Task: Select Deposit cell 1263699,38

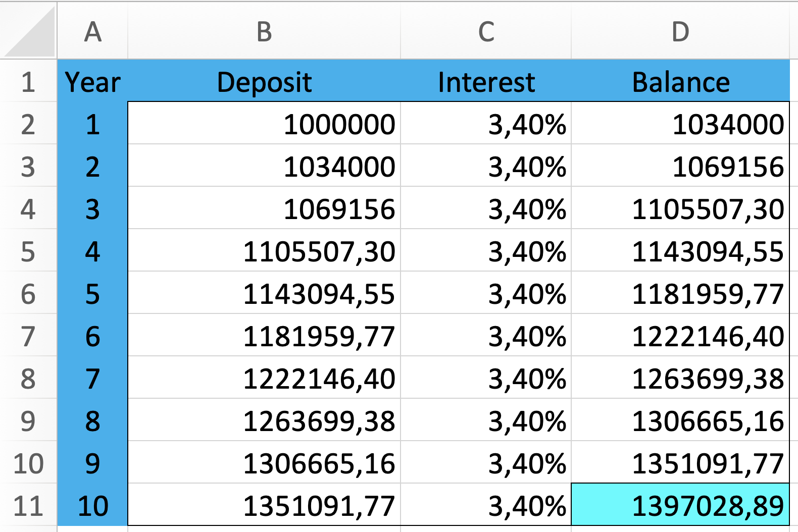Action: click(264, 420)
